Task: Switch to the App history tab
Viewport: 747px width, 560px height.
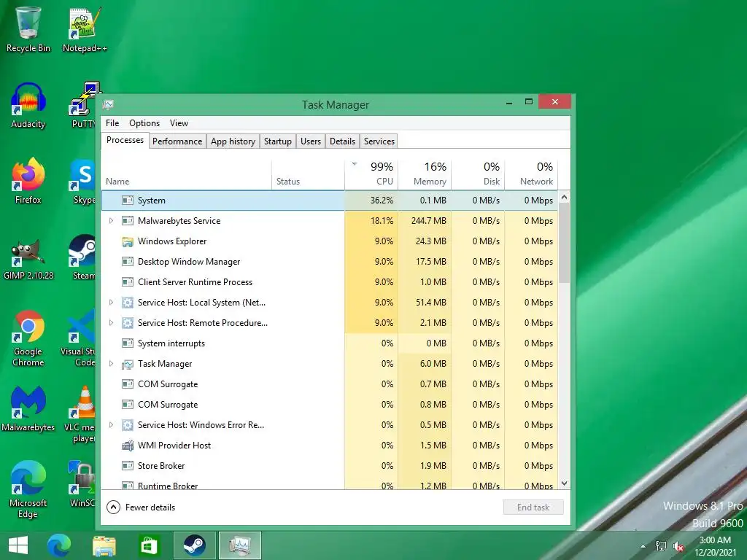Action: coord(233,141)
